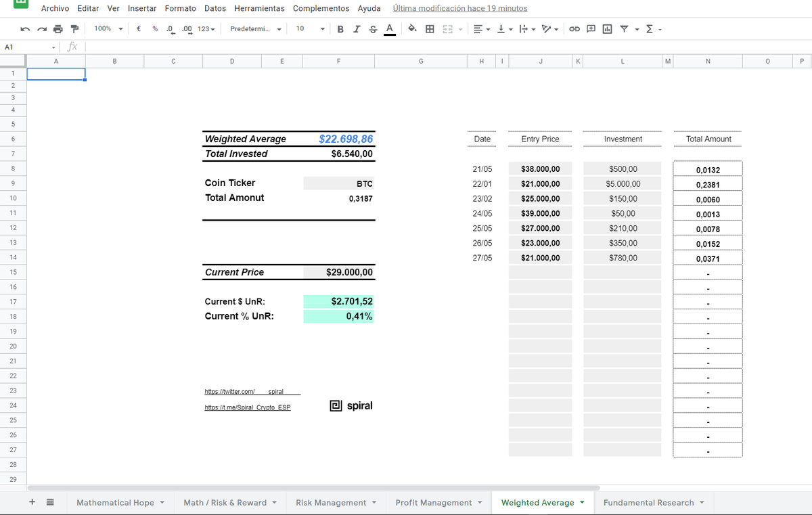Show the all sheets list
This screenshot has width=812, height=515.
click(50, 503)
